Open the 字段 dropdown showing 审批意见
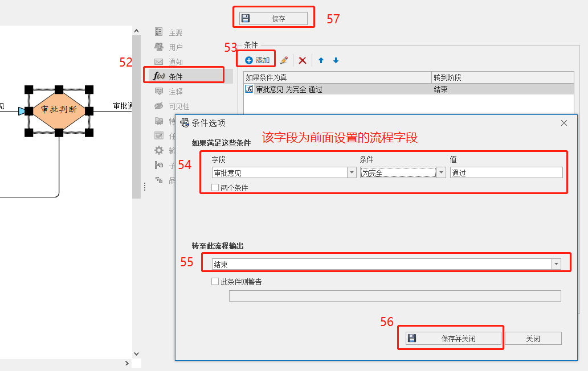The image size is (588, 371). pos(352,172)
